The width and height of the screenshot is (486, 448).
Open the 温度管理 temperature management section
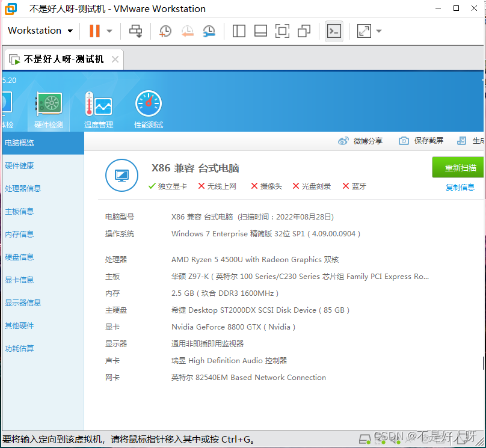pyautogui.click(x=99, y=110)
